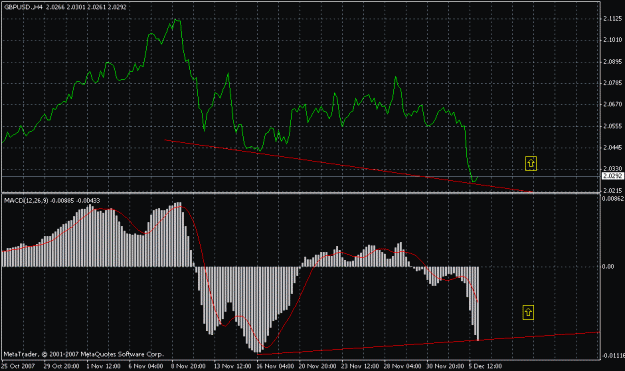
Task: Click the 25 Oct 2007 date label
Action: [18, 366]
